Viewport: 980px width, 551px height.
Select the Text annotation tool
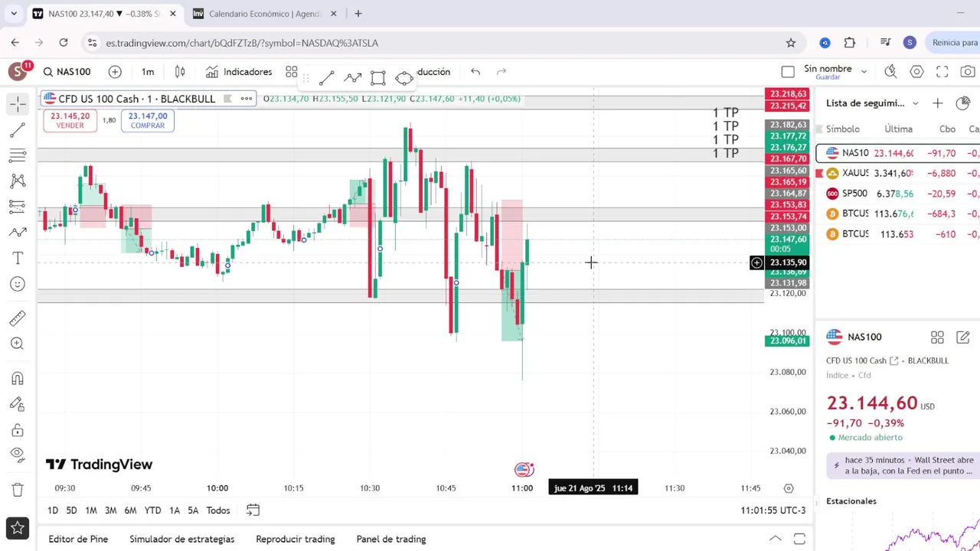[x=18, y=259]
